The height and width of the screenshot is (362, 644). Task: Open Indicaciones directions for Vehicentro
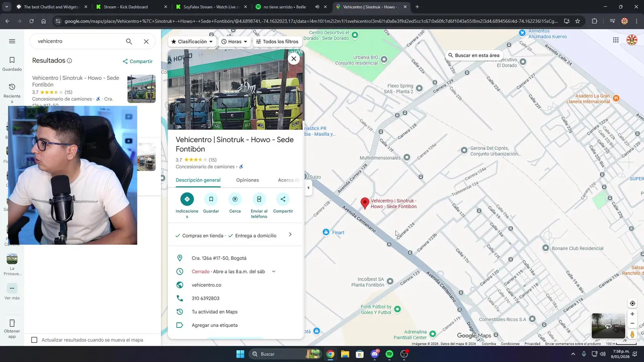[187, 199]
